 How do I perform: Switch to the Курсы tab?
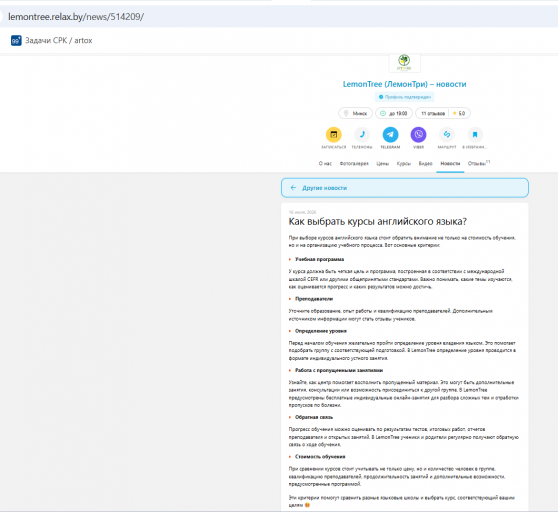pos(404,163)
